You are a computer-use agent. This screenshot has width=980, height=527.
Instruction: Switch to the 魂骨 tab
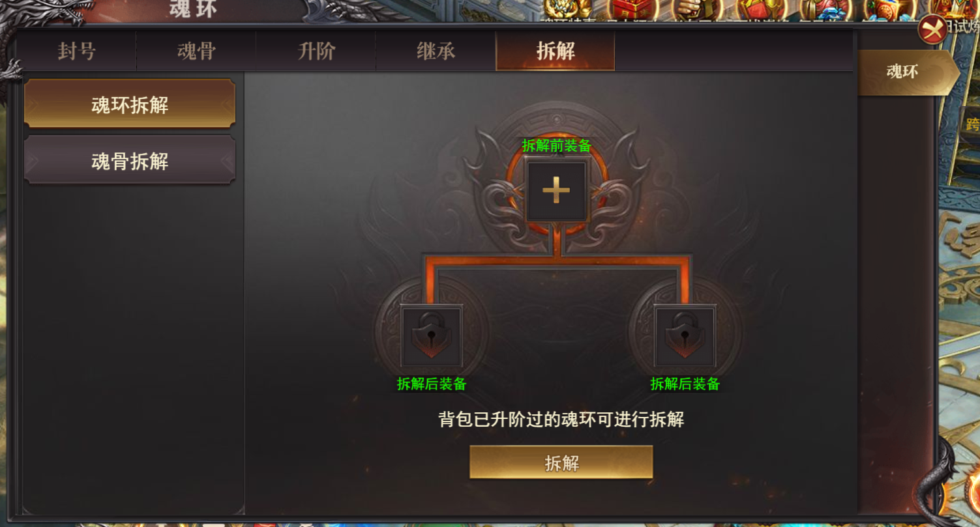[196, 51]
